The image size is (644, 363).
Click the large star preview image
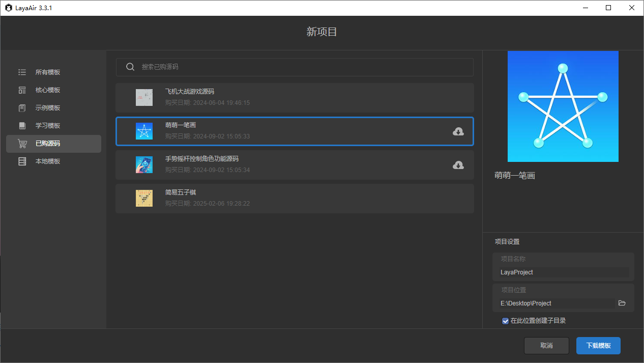[x=563, y=106]
